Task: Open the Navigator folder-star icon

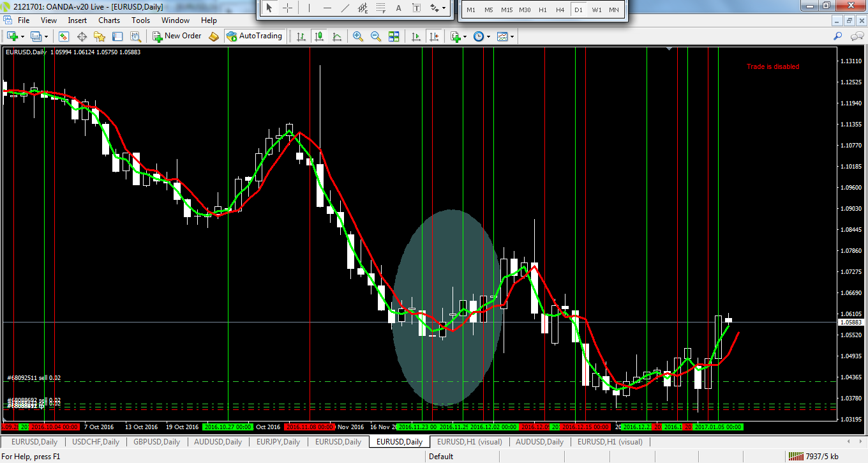Action: point(100,36)
